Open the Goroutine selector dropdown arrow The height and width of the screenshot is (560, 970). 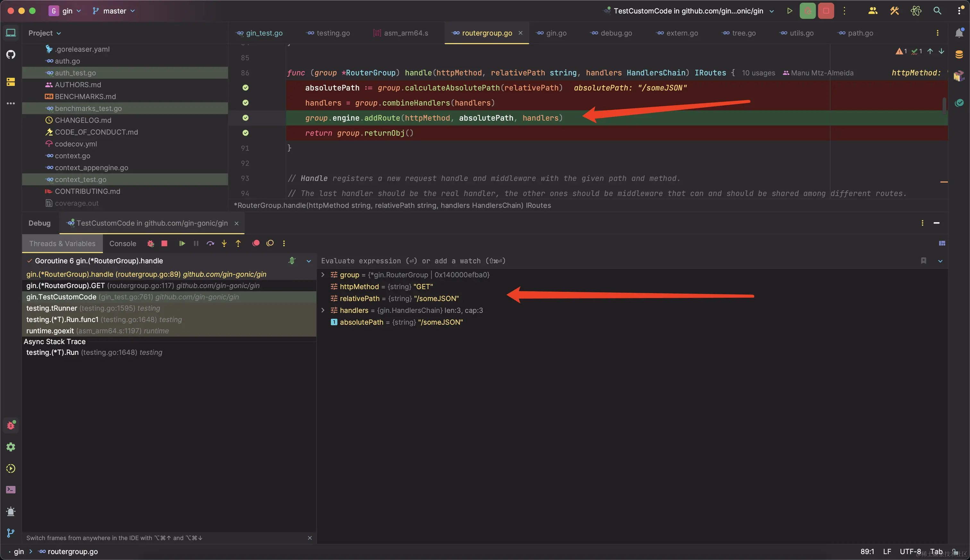click(309, 261)
